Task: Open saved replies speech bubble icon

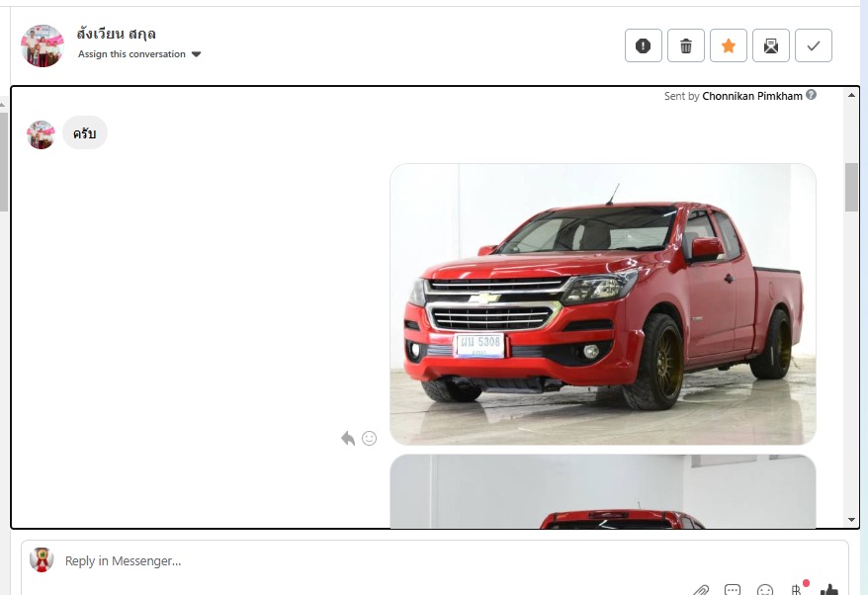Action: point(733,591)
